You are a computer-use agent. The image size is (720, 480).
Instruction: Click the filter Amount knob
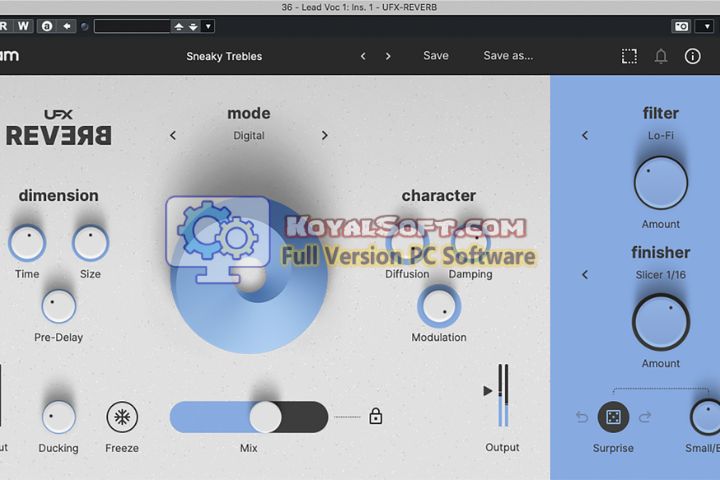click(661, 183)
